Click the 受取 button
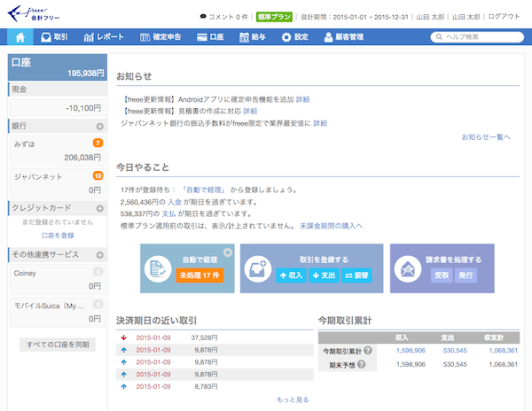532x411 pixels. [442, 275]
